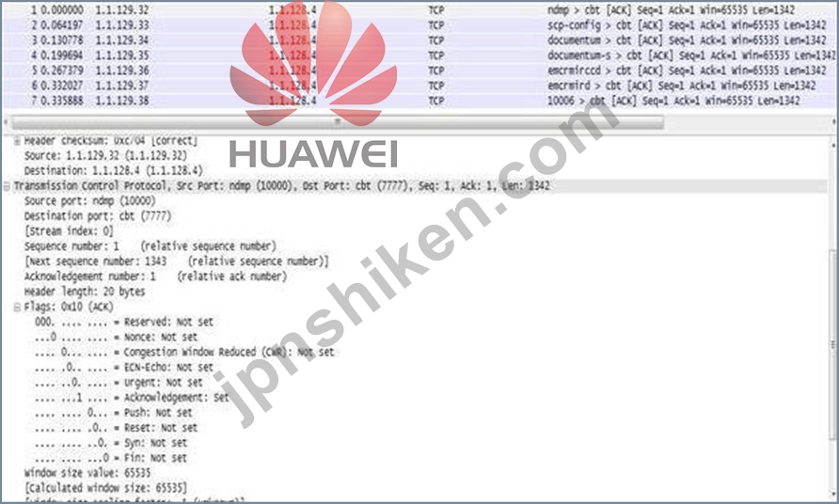The image size is (839, 504).
Task: Click the horizontal scrollbar of packet list
Action: (337, 122)
